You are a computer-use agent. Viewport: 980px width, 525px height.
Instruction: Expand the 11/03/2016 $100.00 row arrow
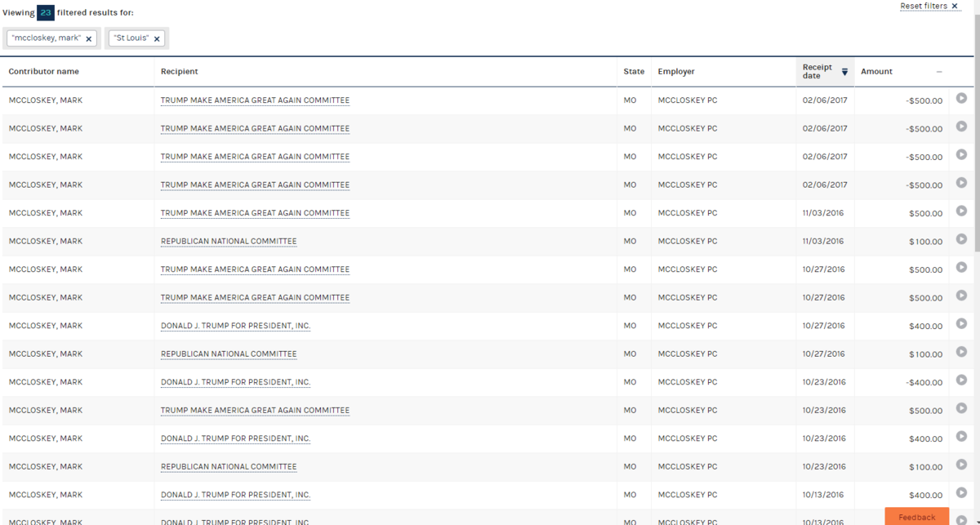pyautogui.click(x=961, y=239)
